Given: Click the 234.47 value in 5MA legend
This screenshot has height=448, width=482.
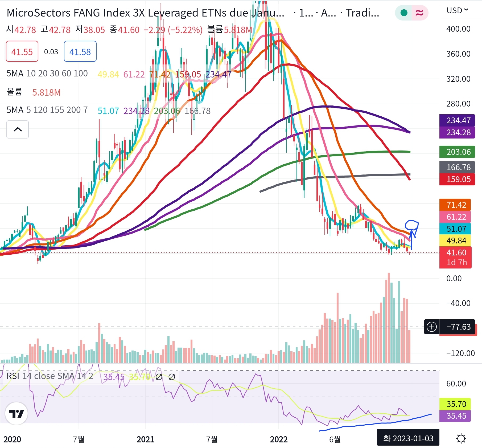Looking at the screenshot, I should (219, 74).
